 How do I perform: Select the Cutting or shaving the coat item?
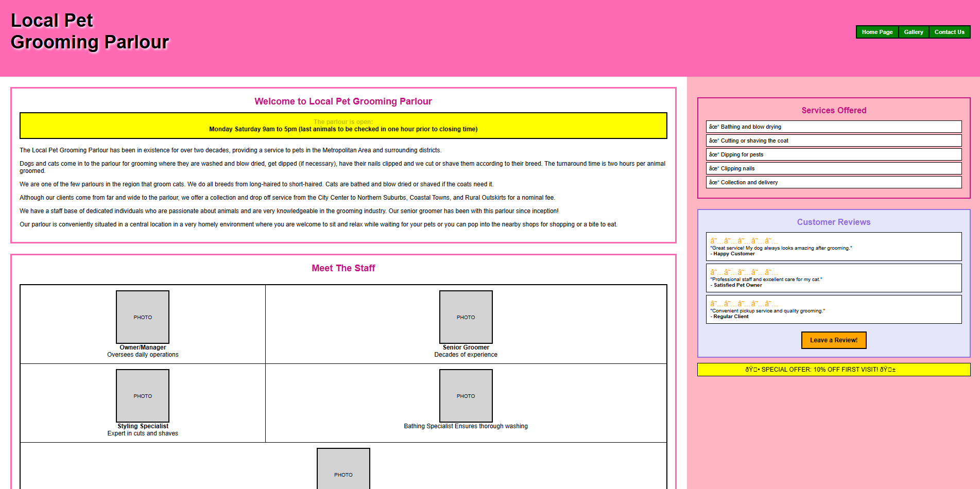(x=833, y=141)
